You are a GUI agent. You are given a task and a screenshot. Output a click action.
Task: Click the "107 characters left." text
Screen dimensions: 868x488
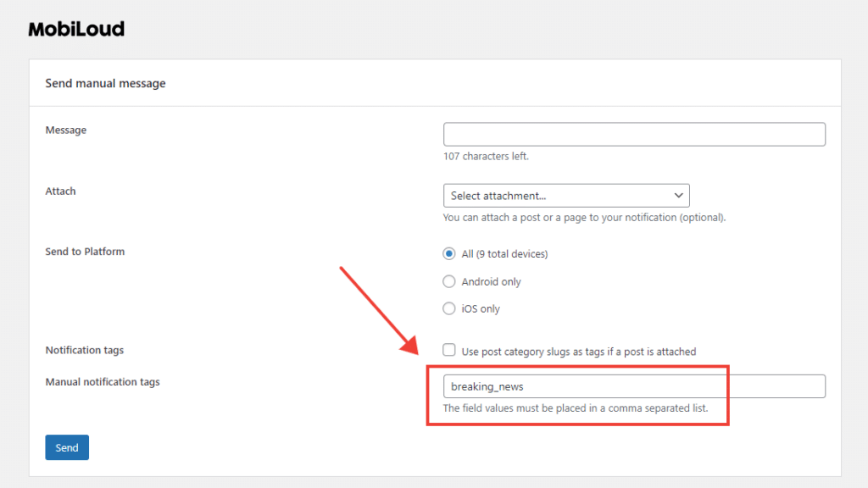click(486, 157)
